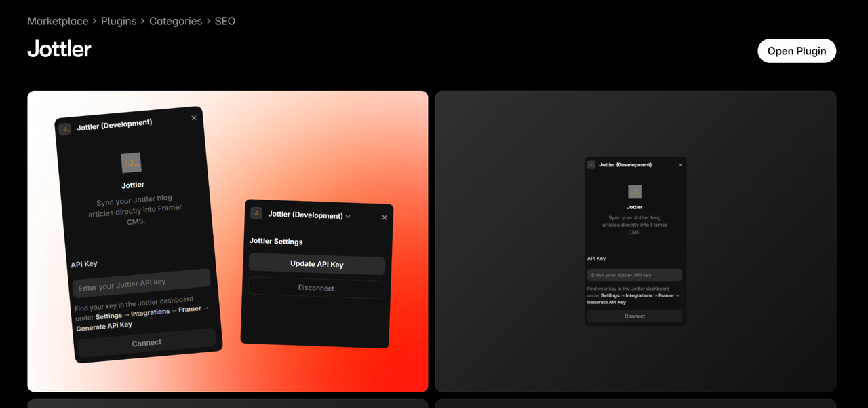Click the red gradient screenshot thumbnail

(x=227, y=241)
